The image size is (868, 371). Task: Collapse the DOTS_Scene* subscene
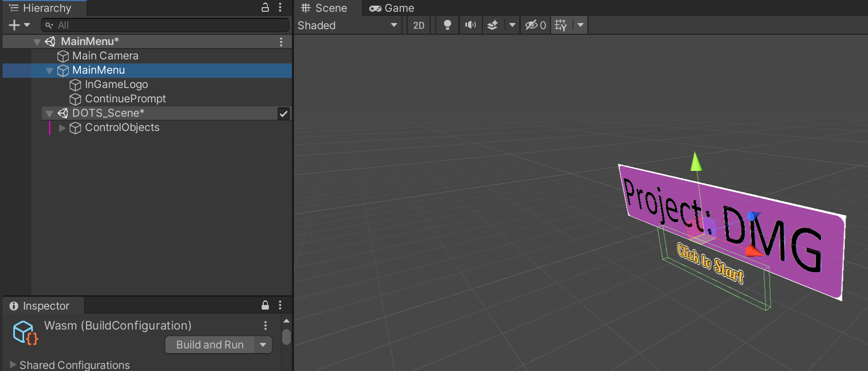click(49, 114)
